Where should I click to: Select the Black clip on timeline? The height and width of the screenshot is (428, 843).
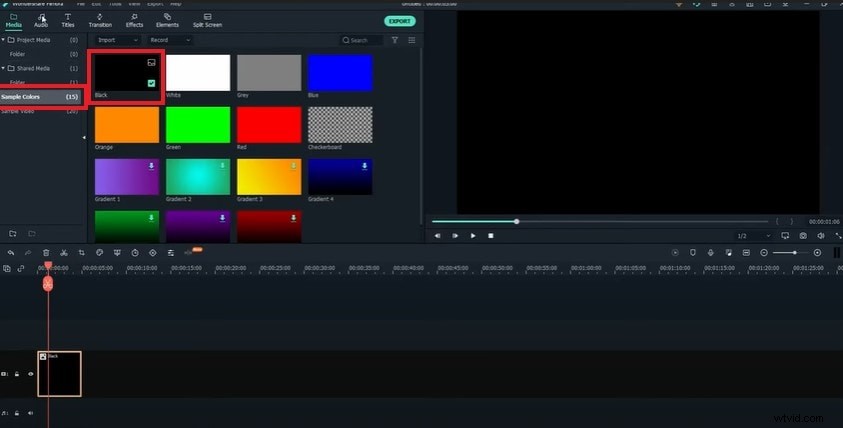coord(59,374)
